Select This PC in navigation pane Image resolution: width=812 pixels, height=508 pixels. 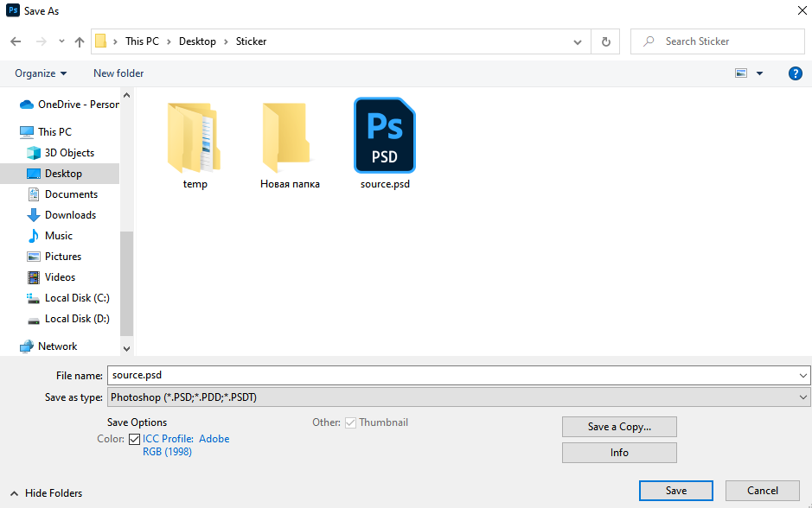click(46, 132)
